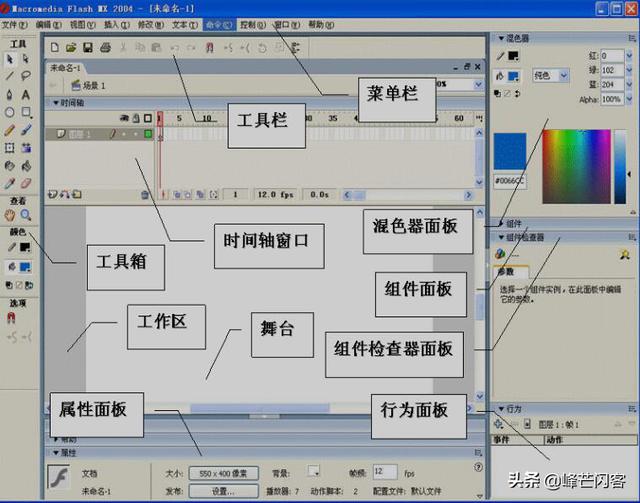
Task: Pick the Rectangle tool
Action: 26,112
